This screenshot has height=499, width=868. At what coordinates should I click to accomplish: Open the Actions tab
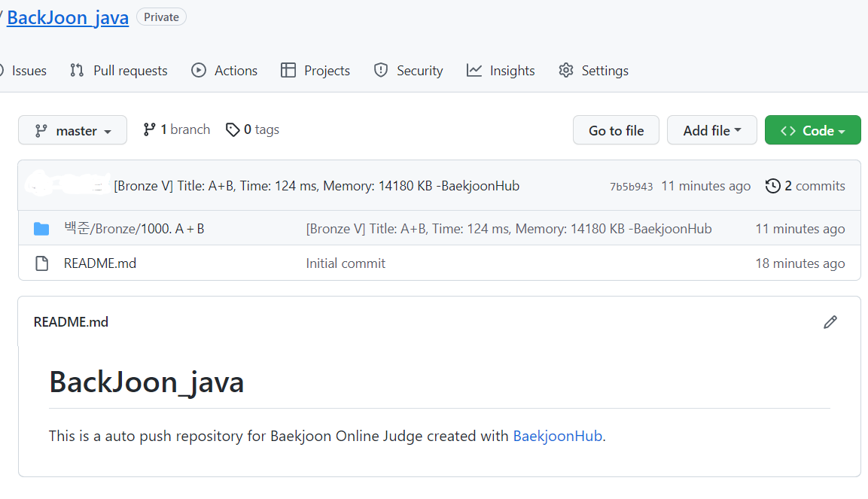(224, 71)
